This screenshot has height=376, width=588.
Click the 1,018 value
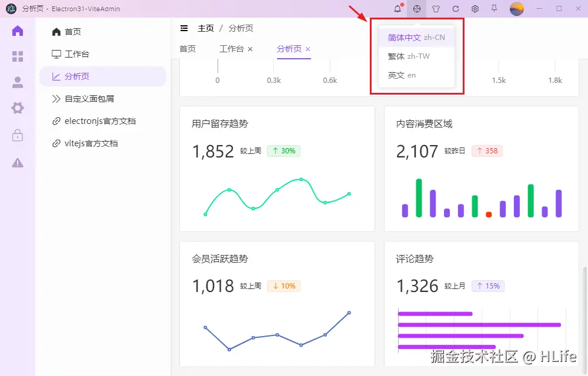[213, 287]
